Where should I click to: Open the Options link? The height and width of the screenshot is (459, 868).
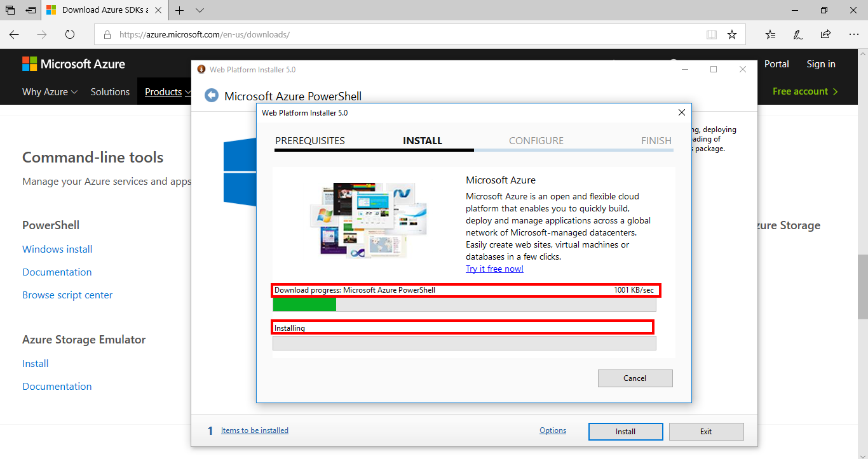[553, 430]
